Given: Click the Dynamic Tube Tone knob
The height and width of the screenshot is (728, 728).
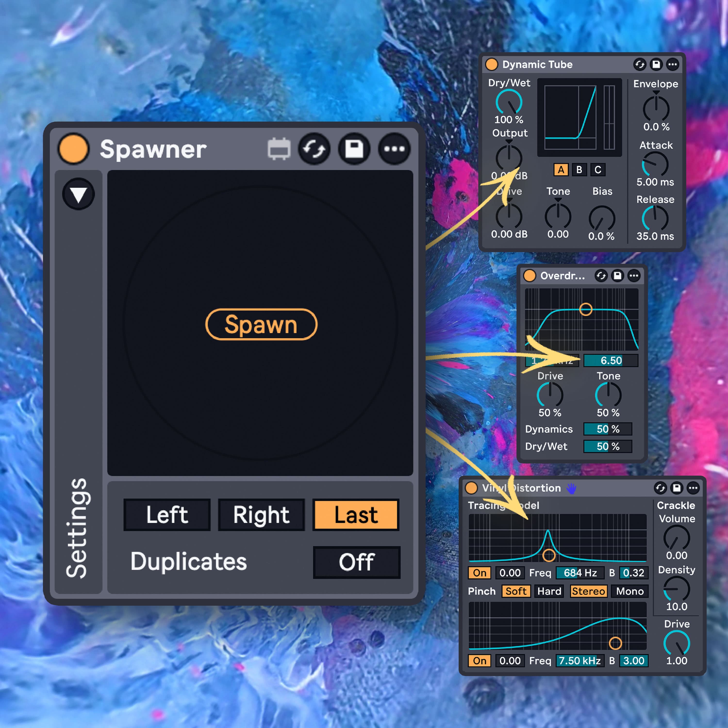Looking at the screenshot, I should point(558,216).
